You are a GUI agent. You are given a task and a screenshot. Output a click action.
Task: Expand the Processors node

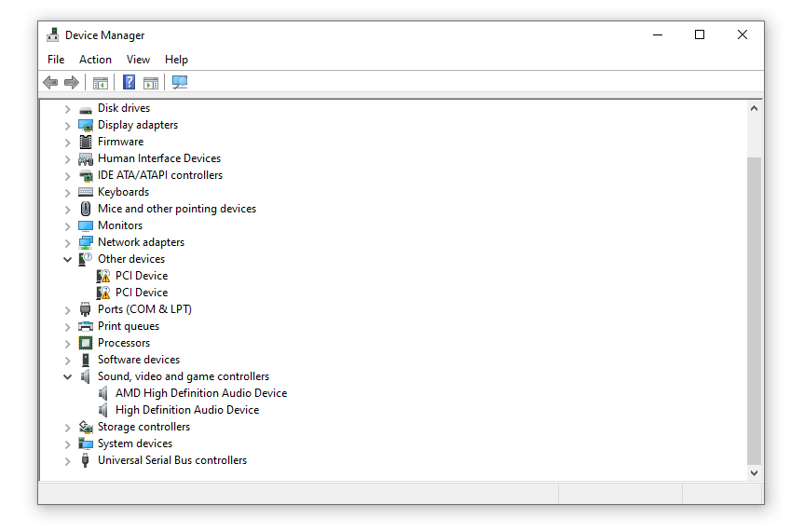coord(68,343)
